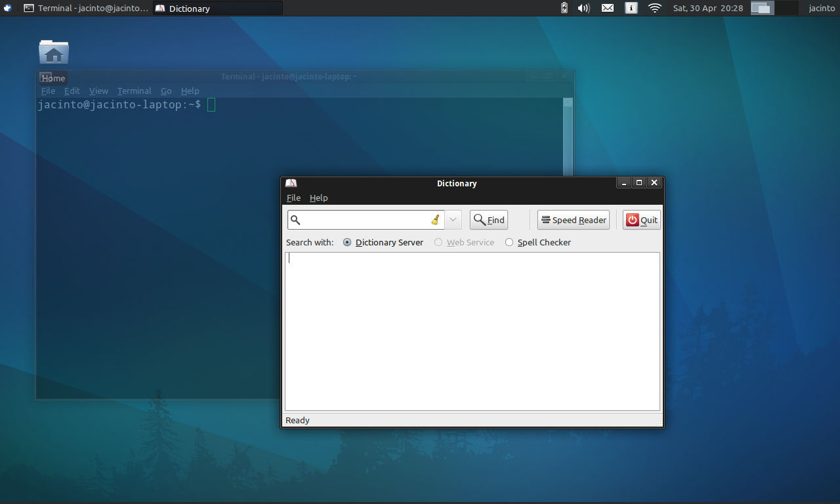This screenshot has height=504, width=840.
Task: Click the Web Service radio option
Action: tap(438, 242)
